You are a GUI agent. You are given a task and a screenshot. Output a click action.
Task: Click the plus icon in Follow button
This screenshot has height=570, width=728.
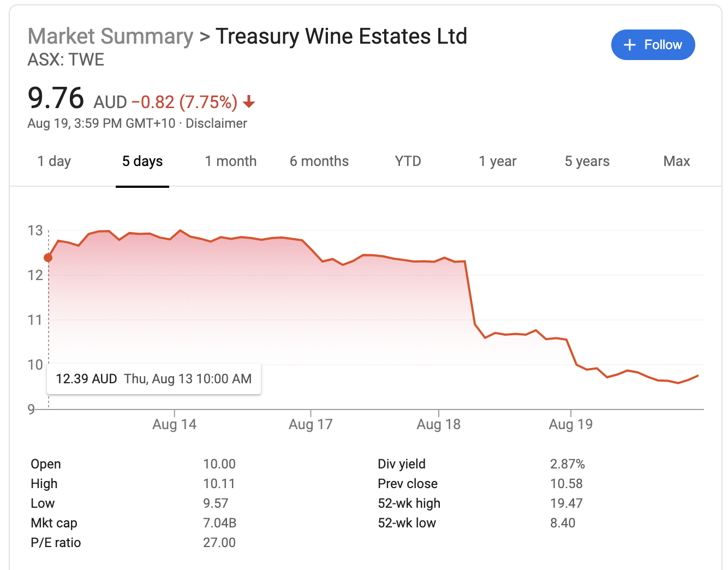pyautogui.click(x=630, y=45)
